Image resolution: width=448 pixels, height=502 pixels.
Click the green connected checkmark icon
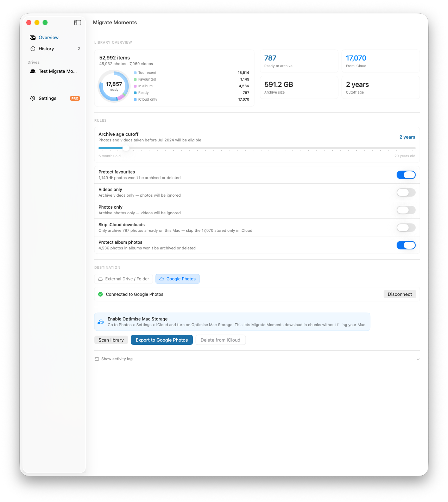tap(100, 294)
